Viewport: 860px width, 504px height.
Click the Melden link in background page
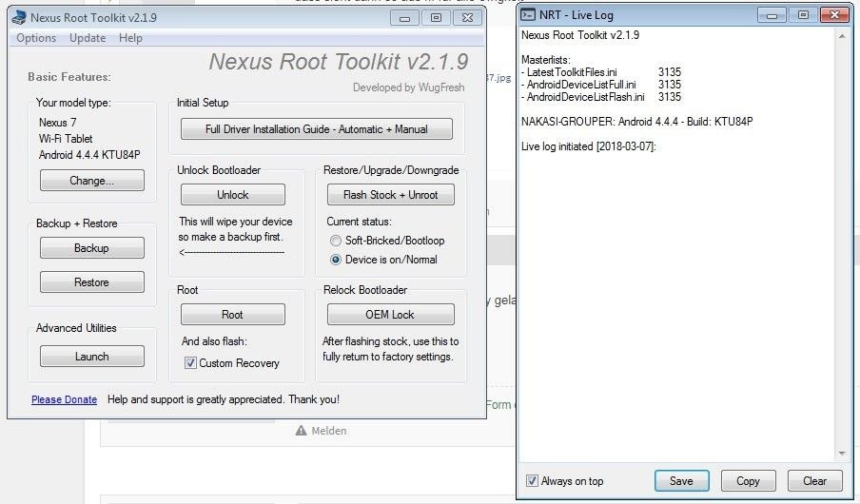coord(329,431)
